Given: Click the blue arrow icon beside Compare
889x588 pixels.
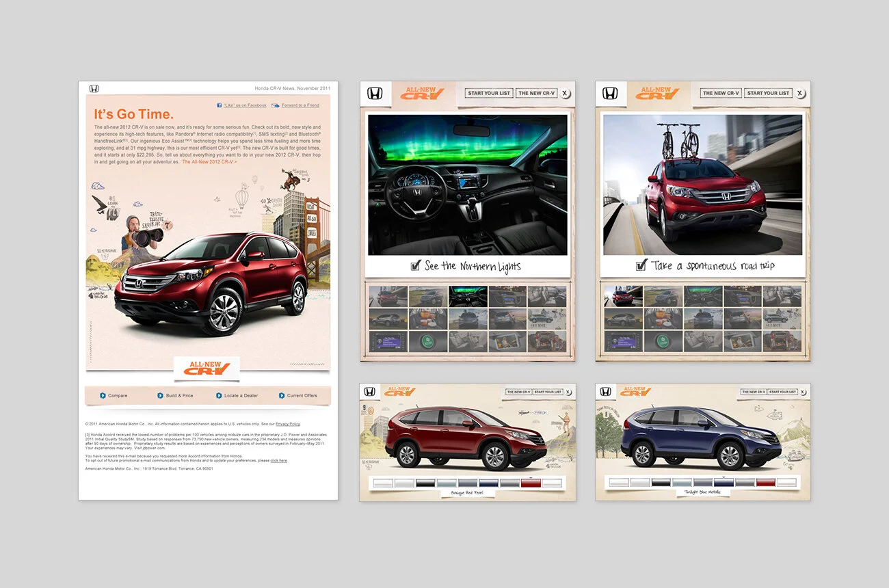Looking at the screenshot, I should coord(103,396).
